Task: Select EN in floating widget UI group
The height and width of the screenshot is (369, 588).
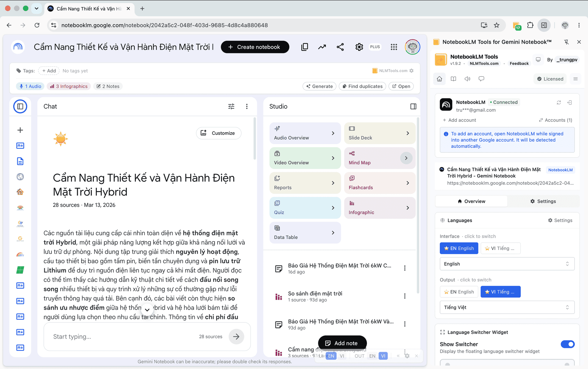Action: point(331,356)
